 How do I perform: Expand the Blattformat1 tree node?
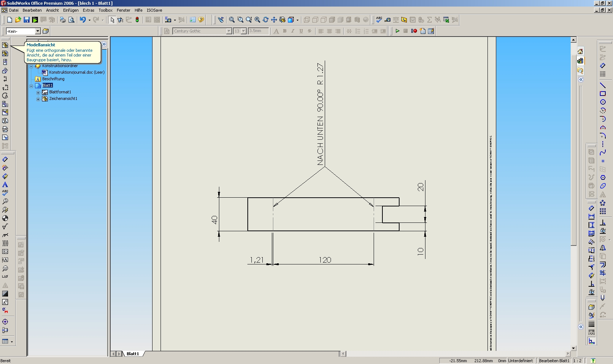click(x=38, y=92)
